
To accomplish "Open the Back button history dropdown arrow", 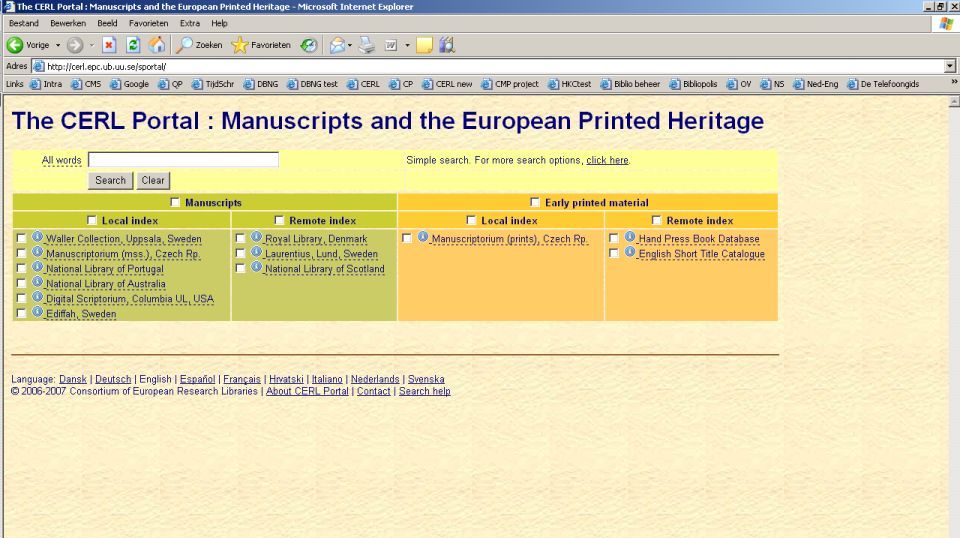I will pos(58,45).
